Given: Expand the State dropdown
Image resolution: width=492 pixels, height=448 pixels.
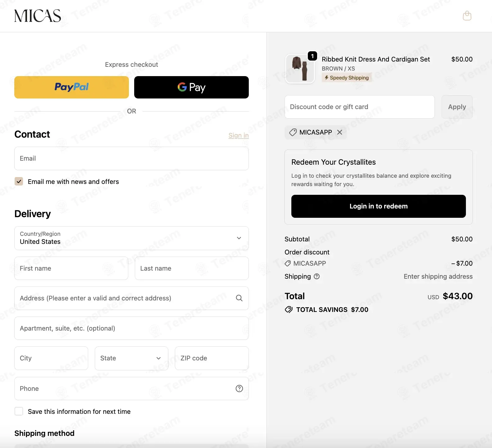Looking at the screenshot, I should [131, 358].
